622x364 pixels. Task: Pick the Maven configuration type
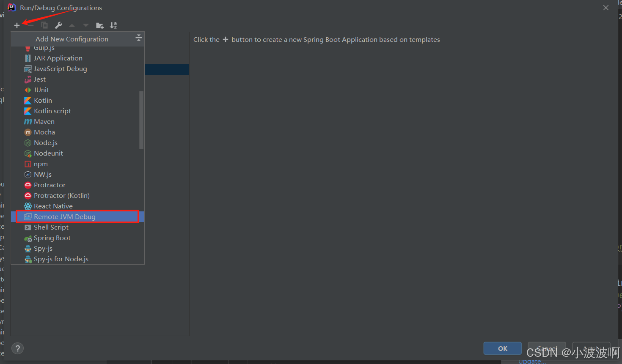(77, 121)
